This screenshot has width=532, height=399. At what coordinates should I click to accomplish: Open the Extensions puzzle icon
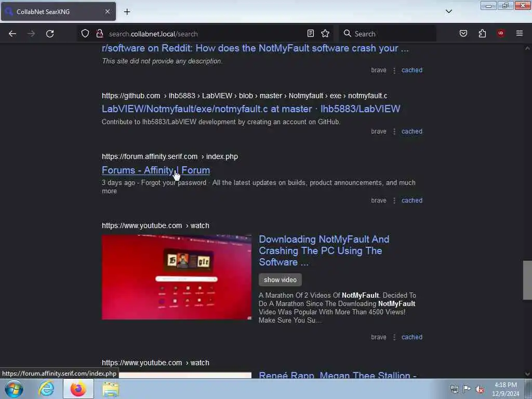click(x=482, y=33)
